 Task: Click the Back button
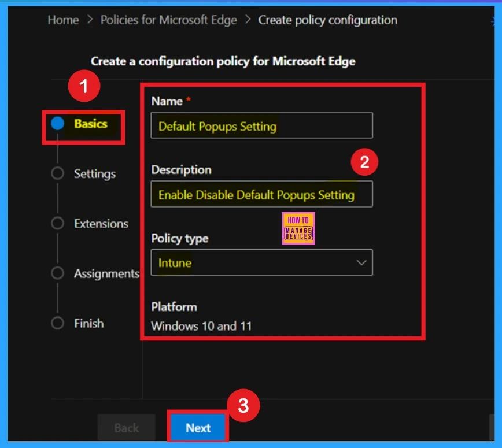(x=127, y=428)
